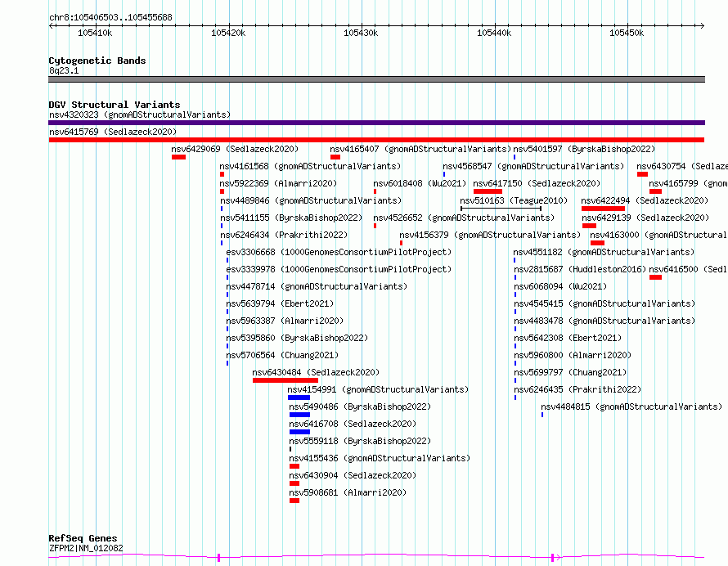Open esv3339978 (1000GenomesConsortiumPilotProject)

(339, 269)
